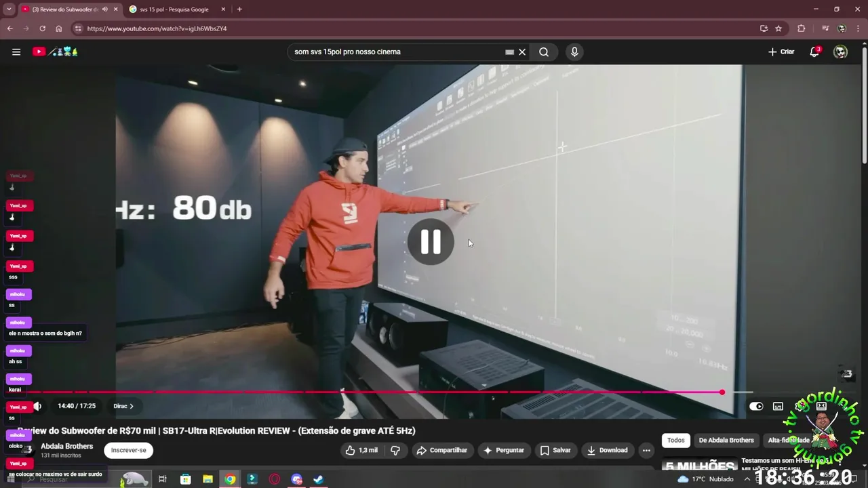Reload the current page
This screenshot has height=488, width=868.
point(42,28)
